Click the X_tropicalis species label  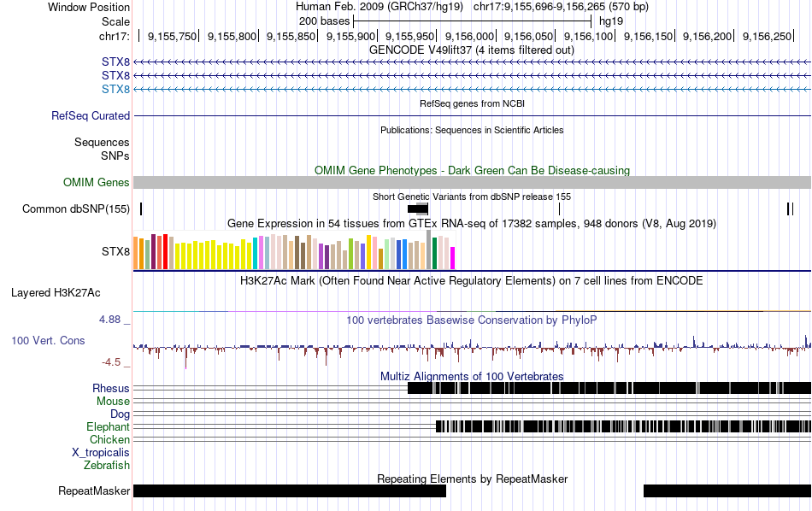(x=101, y=453)
